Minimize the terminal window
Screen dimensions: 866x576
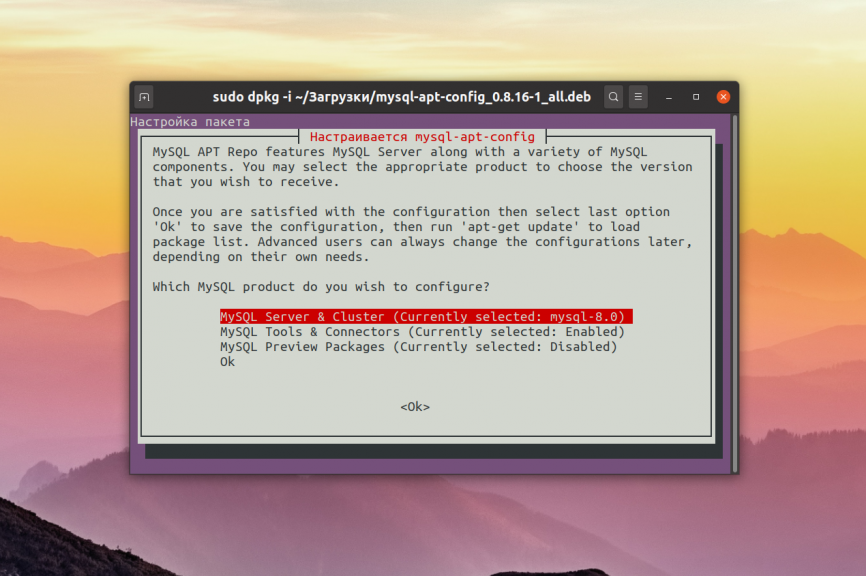point(669,97)
